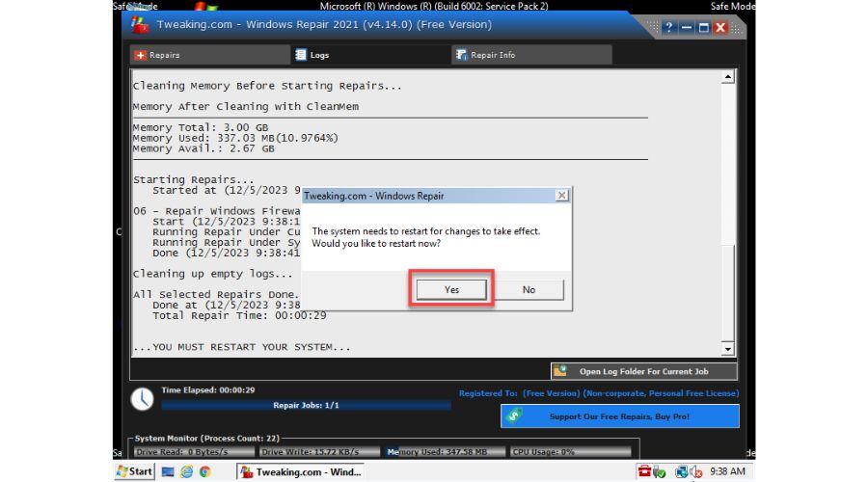Launch Google Chrome from quick launch

[x=204, y=472]
